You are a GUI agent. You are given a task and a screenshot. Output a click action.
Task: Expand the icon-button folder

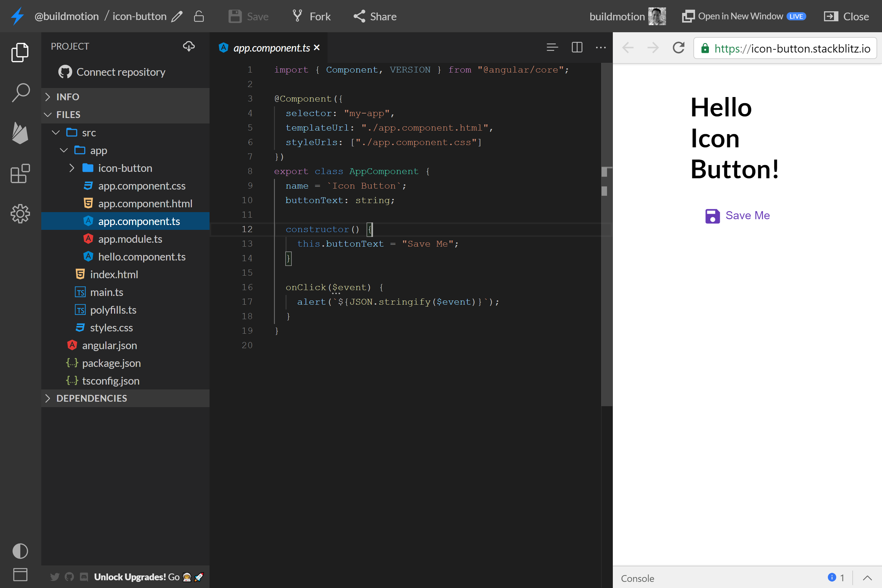(x=125, y=168)
